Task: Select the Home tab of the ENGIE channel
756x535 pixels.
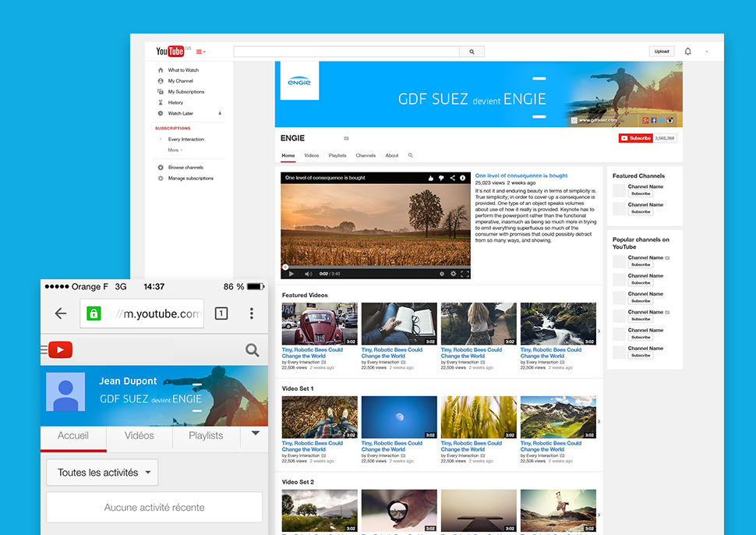Action: 288,156
